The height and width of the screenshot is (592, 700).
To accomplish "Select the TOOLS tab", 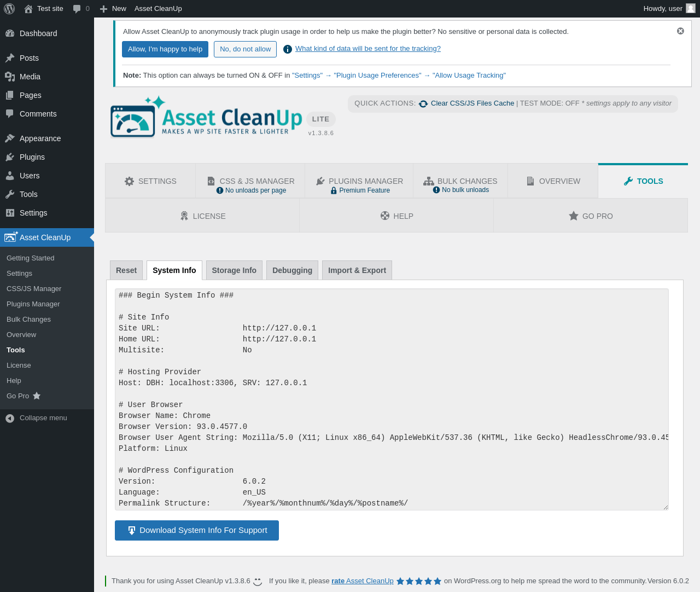I will pyautogui.click(x=643, y=181).
